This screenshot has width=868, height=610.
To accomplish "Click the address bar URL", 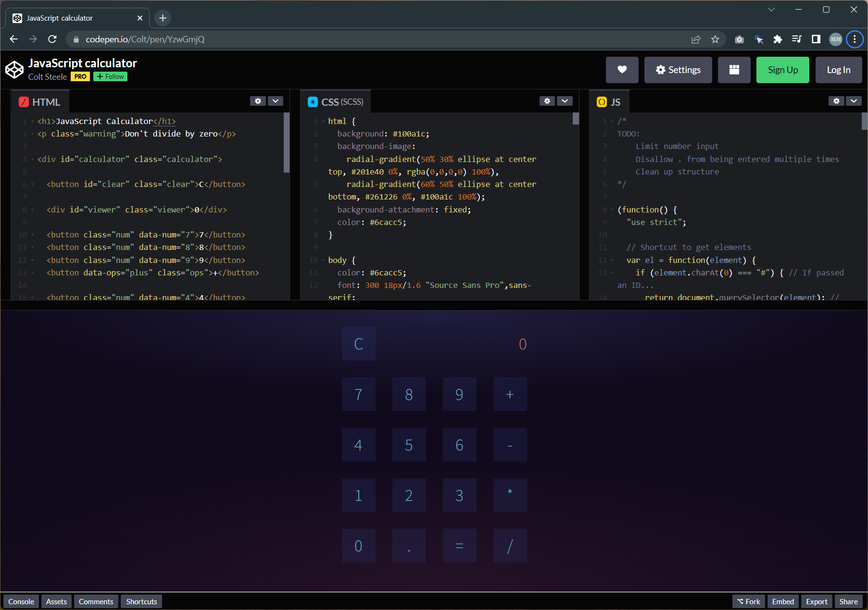I will [x=145, y=39].
